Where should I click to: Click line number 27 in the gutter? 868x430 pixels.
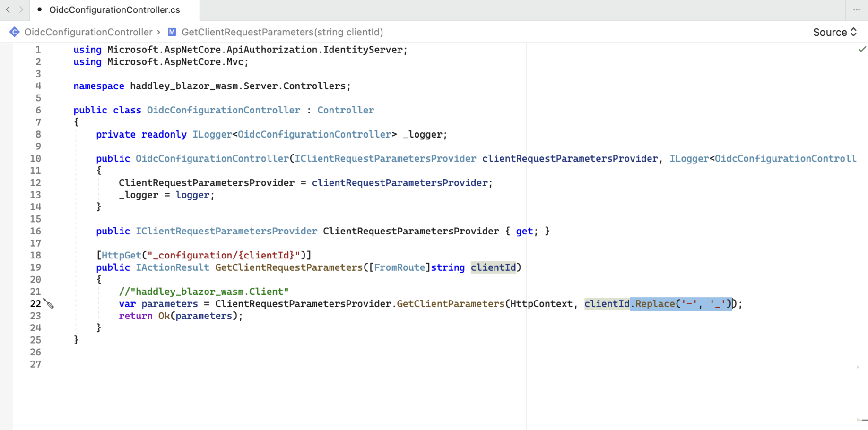(x=35, y=364)
